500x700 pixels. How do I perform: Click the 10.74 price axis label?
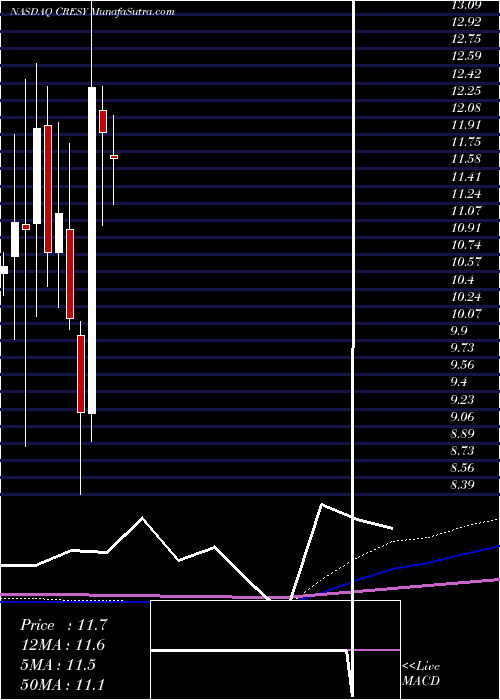pos(467,245)
